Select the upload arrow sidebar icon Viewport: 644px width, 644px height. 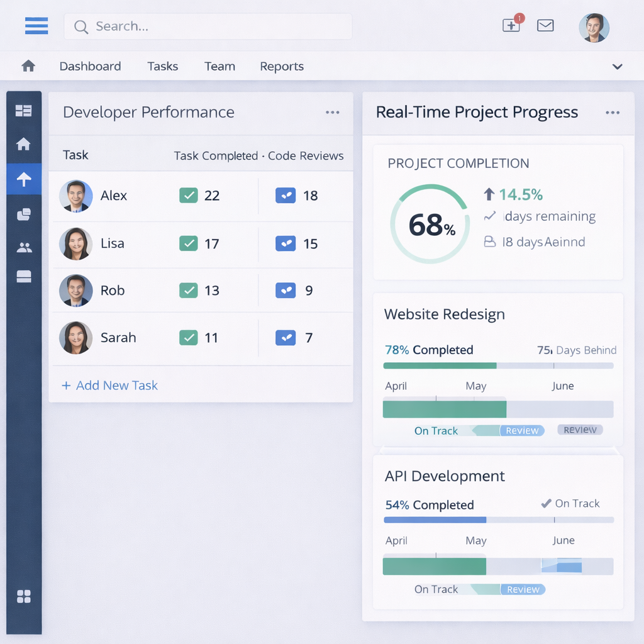(x=24, y=179)
